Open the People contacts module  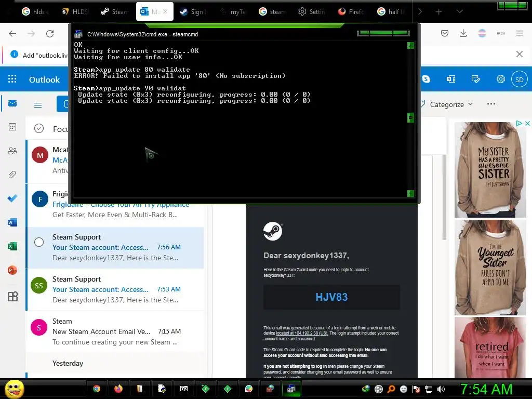coord(12,151)
